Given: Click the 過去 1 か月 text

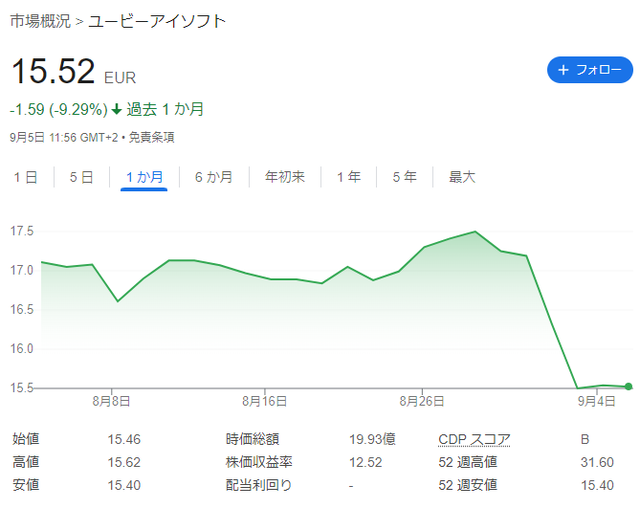Looking at the screenshot, I should (165, 109).
